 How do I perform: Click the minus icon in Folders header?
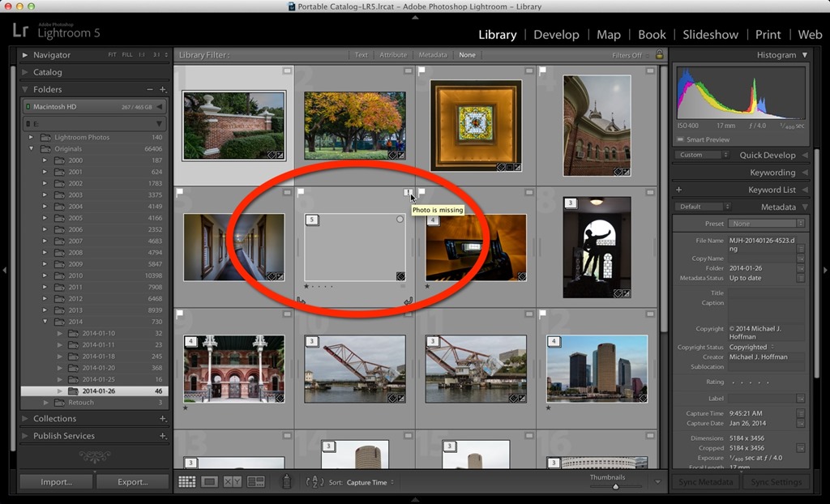pos(150,89)
